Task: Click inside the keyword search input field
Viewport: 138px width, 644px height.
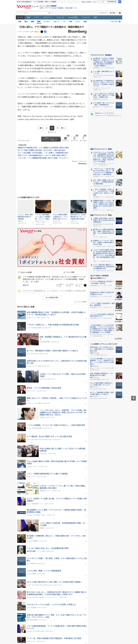Action: click(32, 13)
